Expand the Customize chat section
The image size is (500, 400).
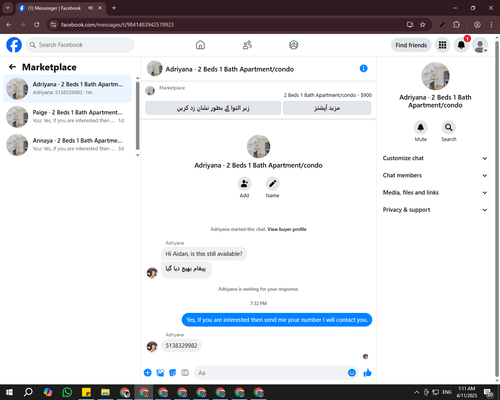click(x=435, y=158)
